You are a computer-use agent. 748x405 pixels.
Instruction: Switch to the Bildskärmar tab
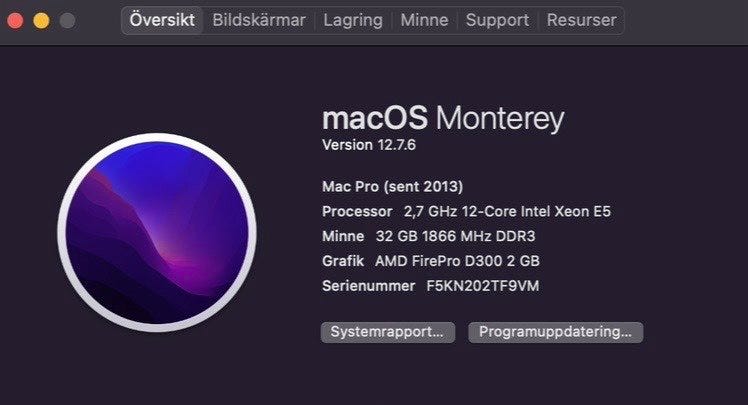(x=259, y=20)
